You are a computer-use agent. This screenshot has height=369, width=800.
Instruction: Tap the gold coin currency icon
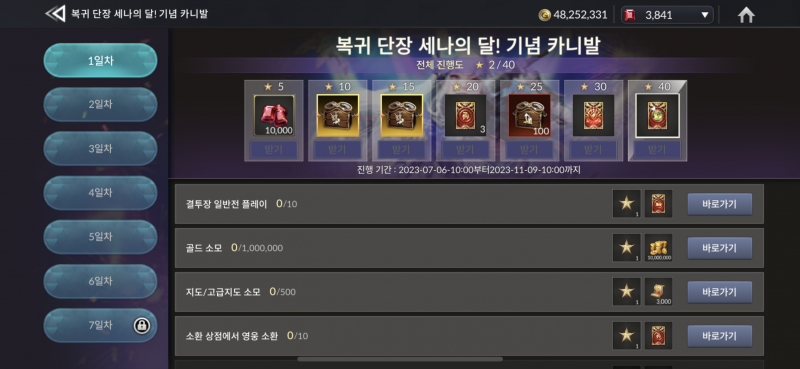pos(544,15)
